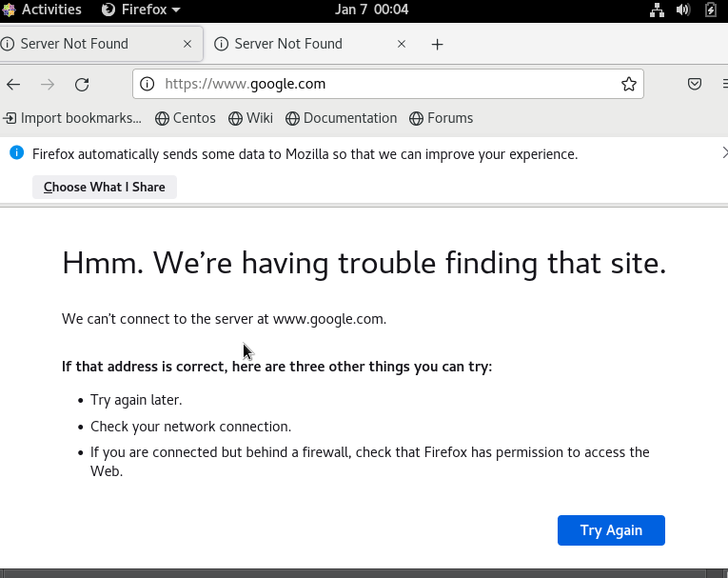728x578 pixels.
Task: Open a new tab with plus button
Action: 437,45
